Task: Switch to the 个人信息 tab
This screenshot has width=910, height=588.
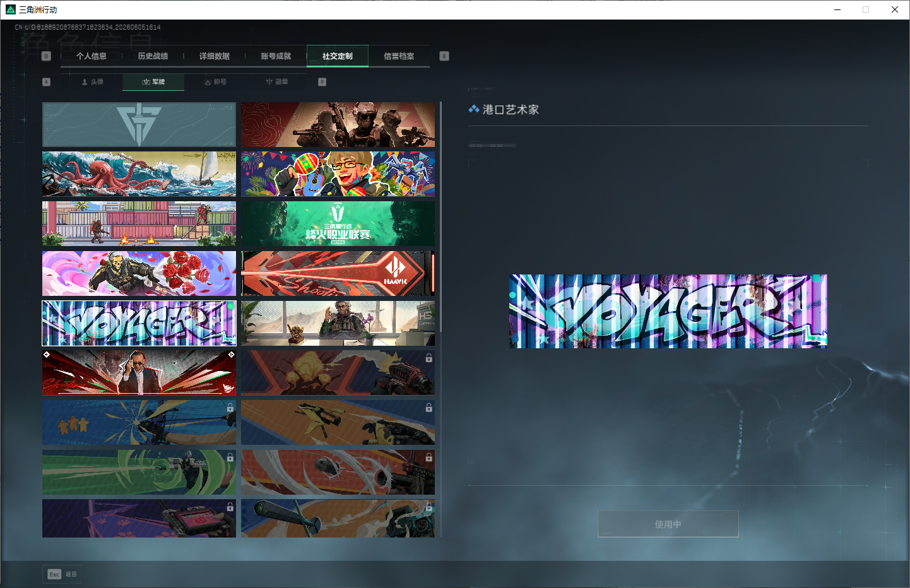Action: coord(92,56)
